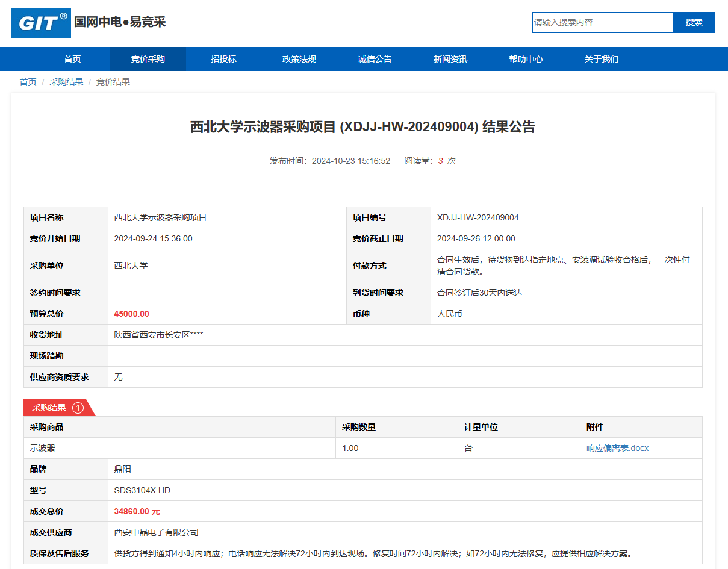
Task: Click the 首页 breadcrumb link
Action: pos(28,82)
